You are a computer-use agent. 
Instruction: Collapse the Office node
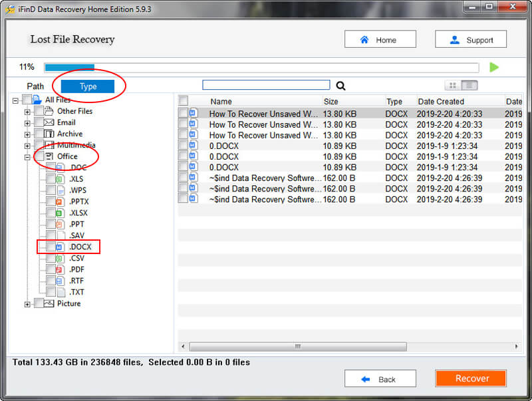[x=27, y=157]
